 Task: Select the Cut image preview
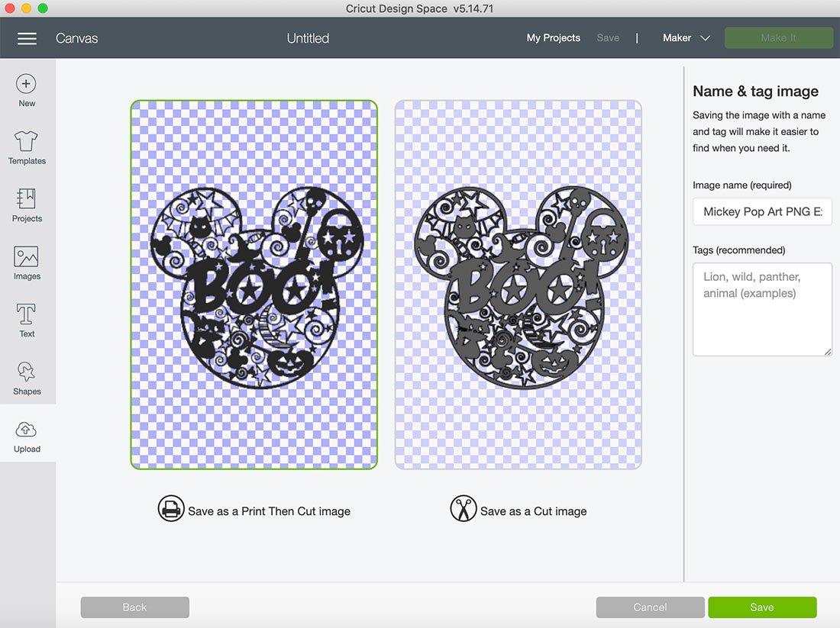(518, 285)
